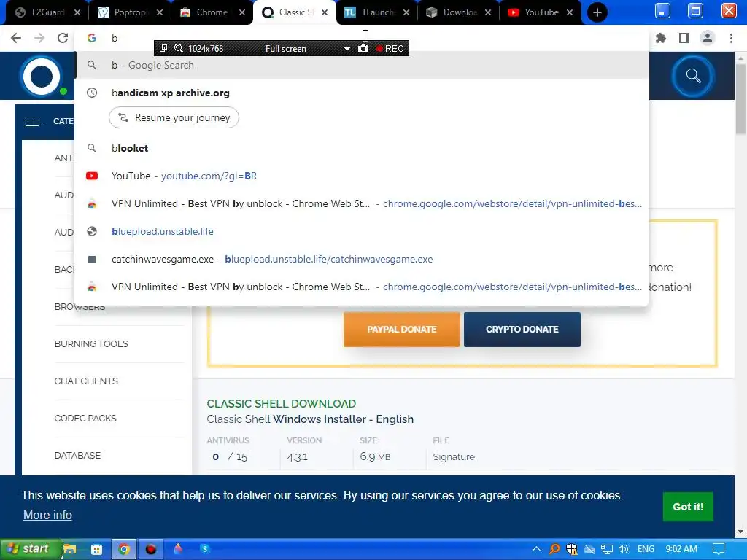747x560 pixels.
Task: Switch to the Chrome Web Store tab
Action: tap(212, 12)
